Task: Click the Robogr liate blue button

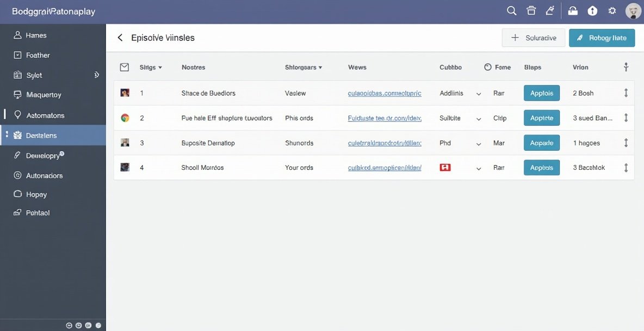Action: (602, 38)
